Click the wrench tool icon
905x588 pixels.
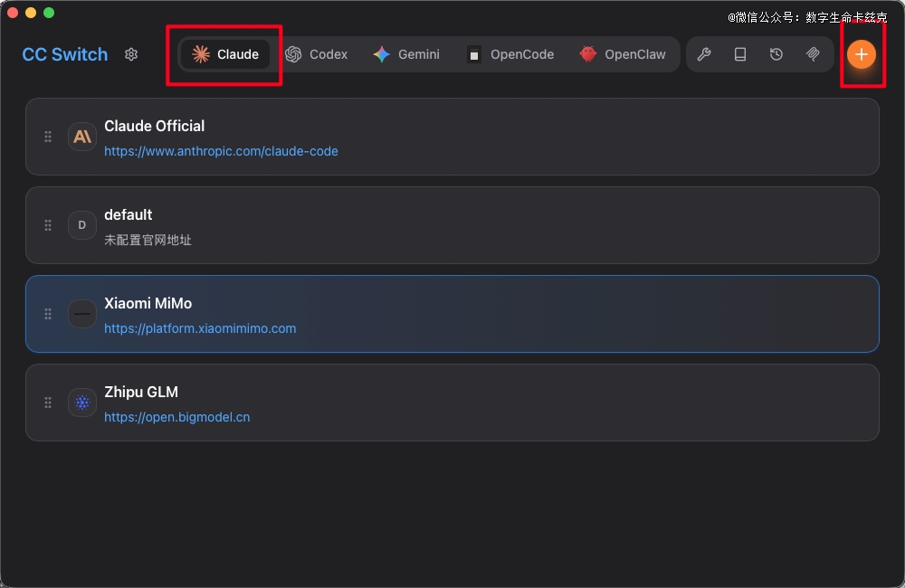click(703, 54)
